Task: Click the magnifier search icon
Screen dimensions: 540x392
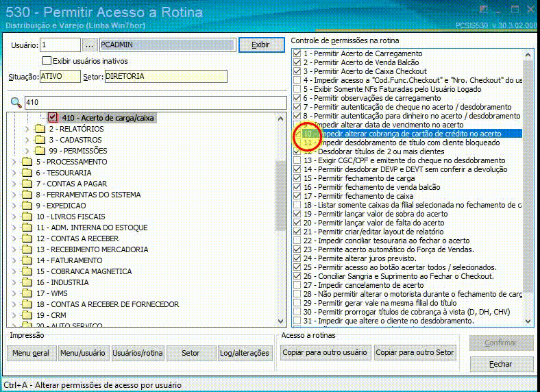Action: [x=16, y=102]
